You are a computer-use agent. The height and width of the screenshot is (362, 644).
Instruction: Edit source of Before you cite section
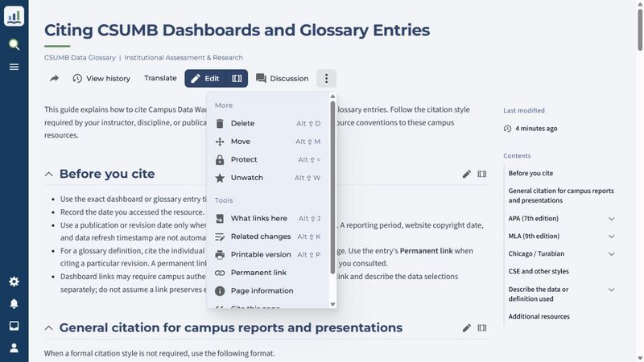481,174
